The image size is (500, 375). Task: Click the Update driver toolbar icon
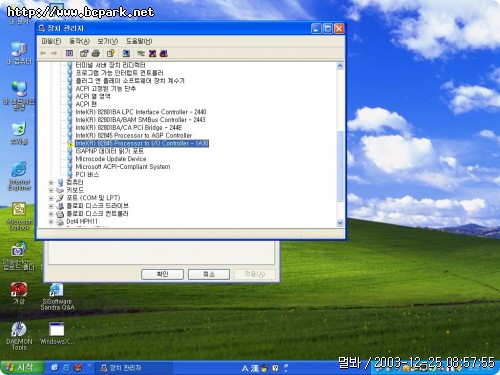[141, 53]
